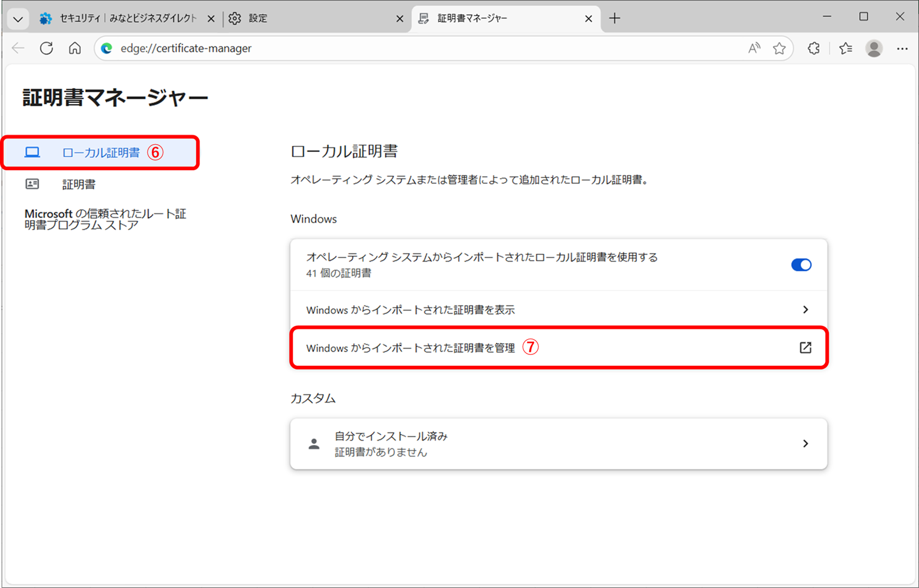The width and height of the screenshot is (919, 588).
Task: Open settings and more ellipsis menu
Action: coord(902,48)
